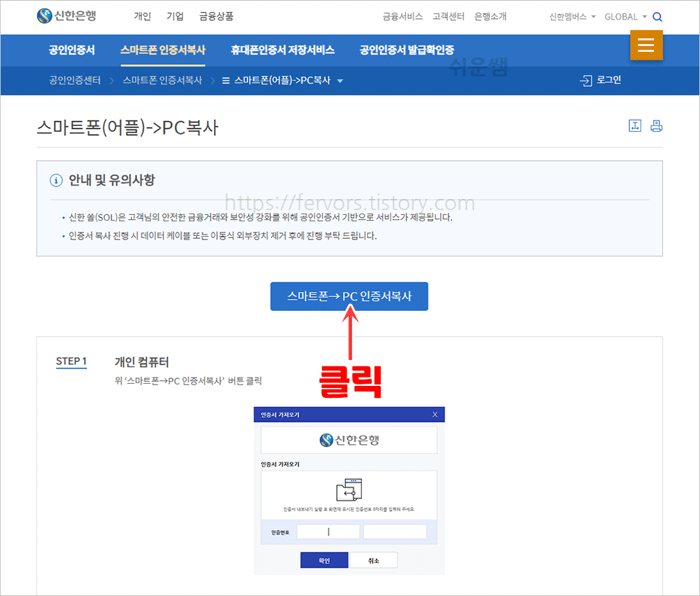Viewport: 700px width, 596px height.
Task: Go to 스마트폰 인증서복사 breadcrumb link
Action: coord(162,81)
